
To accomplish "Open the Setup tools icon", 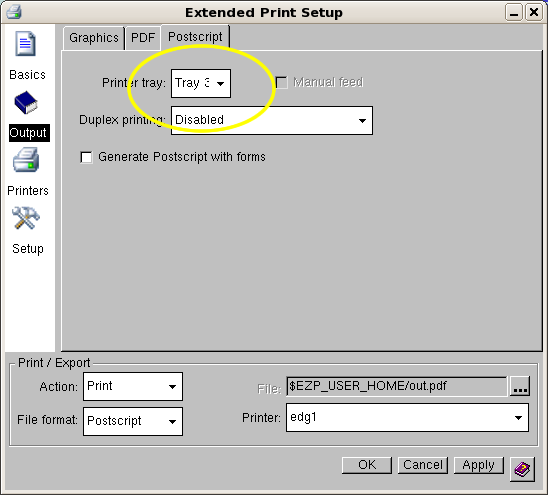I will [26, 218].
